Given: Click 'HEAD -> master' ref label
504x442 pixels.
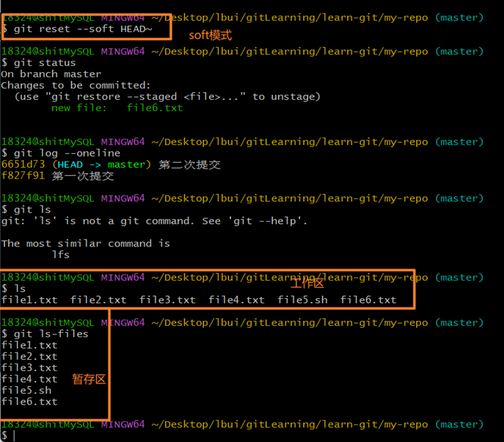Looking at the screenshot, I should [x=101, y=165].
